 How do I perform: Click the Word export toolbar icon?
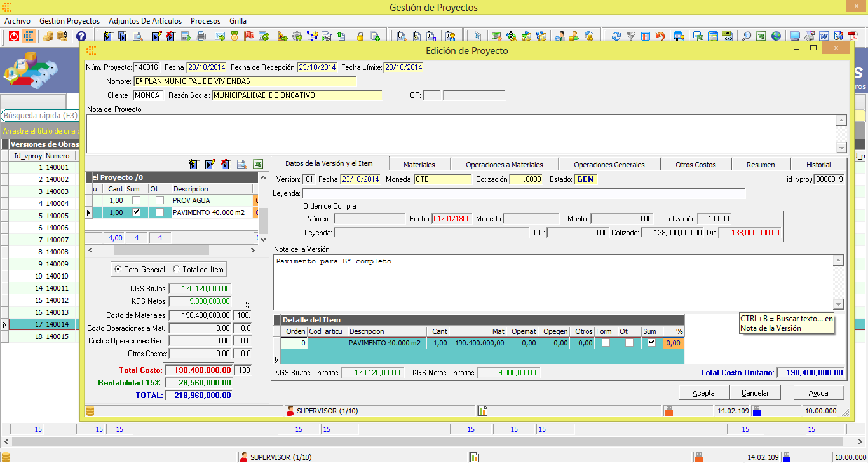[x=824, y=36]
